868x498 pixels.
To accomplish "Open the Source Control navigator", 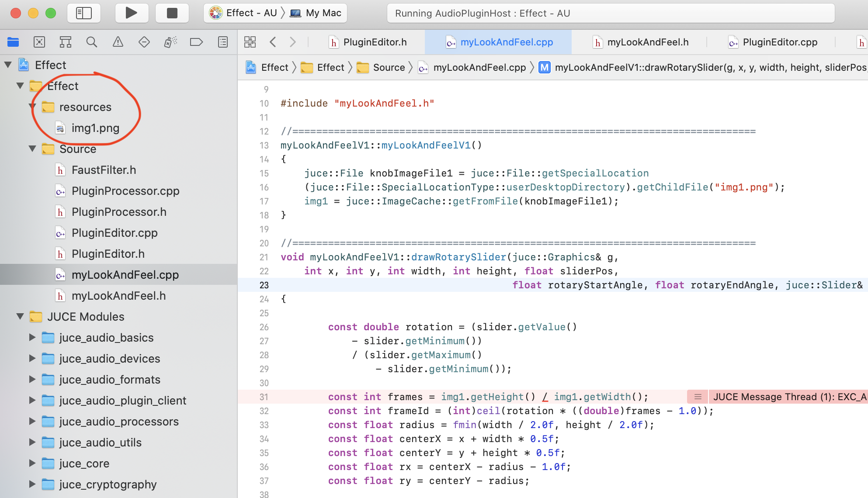I will [x=39, y=42].
